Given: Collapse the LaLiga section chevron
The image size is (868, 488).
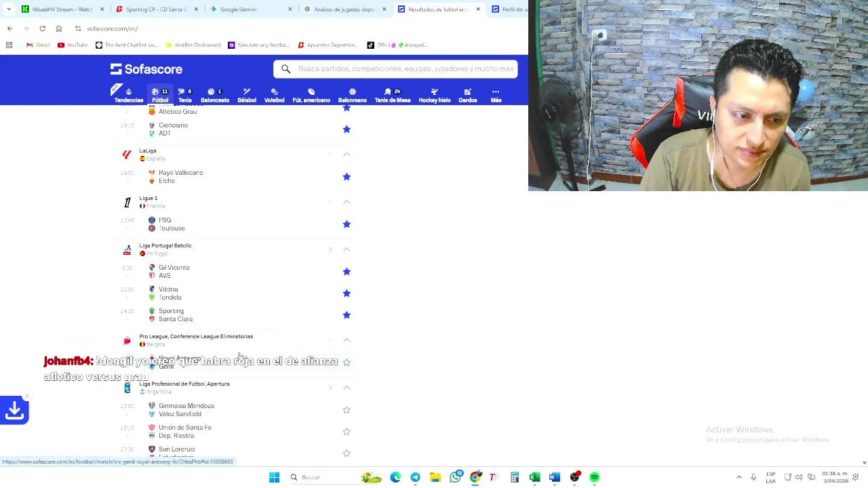Looking at the screenshot, I should [x=347, y=155].
